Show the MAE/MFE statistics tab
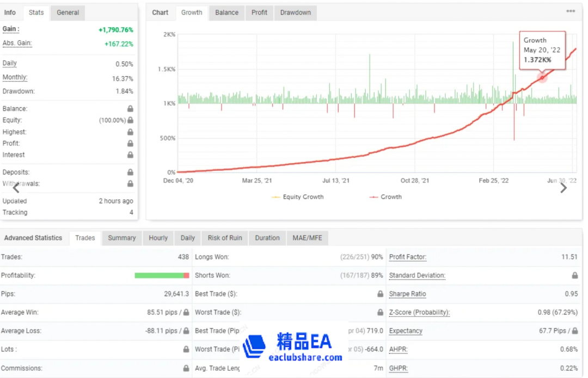 [x=308, y=238]
